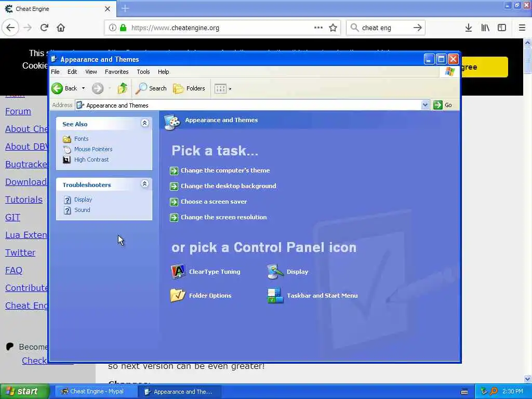The height and width of the screenshot is (399, 532).
Task: Open the Favorites menu
Action: pyautogui.click(x=117, y=72)
